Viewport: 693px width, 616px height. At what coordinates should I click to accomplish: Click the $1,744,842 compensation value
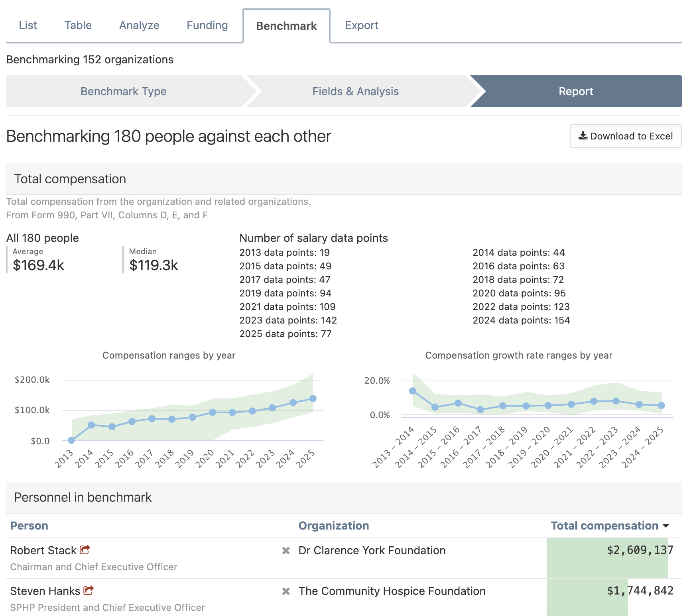640,591
